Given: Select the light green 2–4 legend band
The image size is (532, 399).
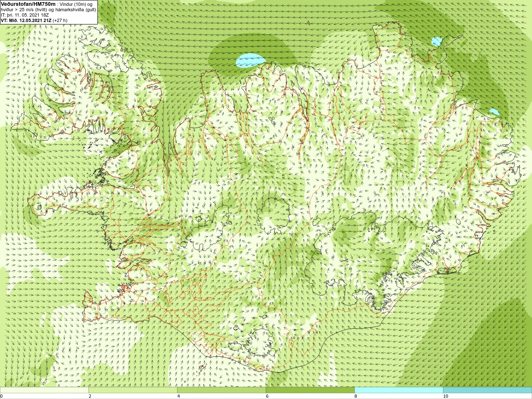Looking at the screenshot, I should (133, 390).
